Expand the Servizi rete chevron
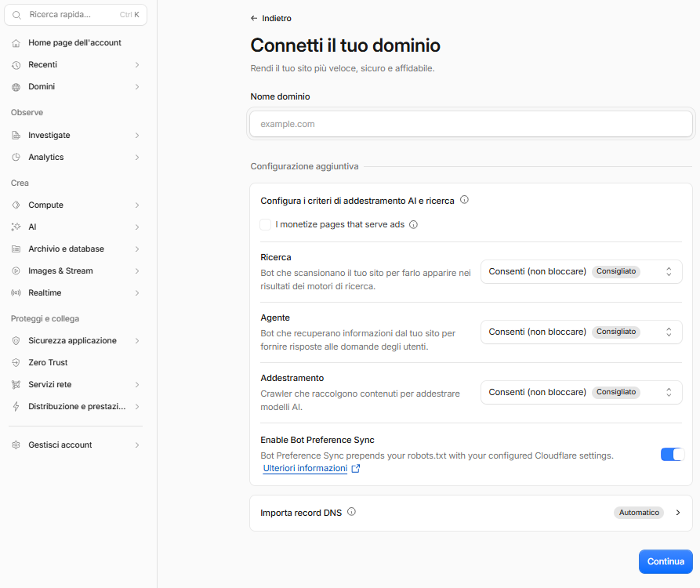 (137, 384)
